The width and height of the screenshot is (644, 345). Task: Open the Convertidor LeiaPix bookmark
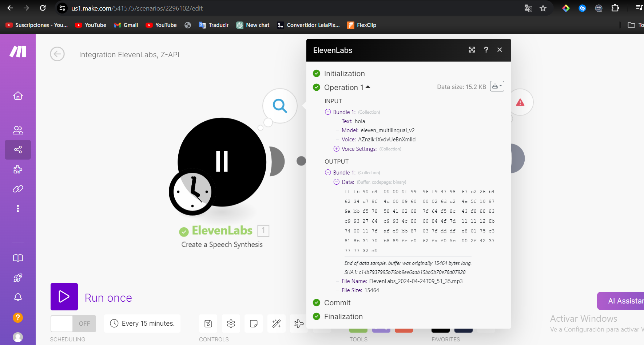click(308, 25)
